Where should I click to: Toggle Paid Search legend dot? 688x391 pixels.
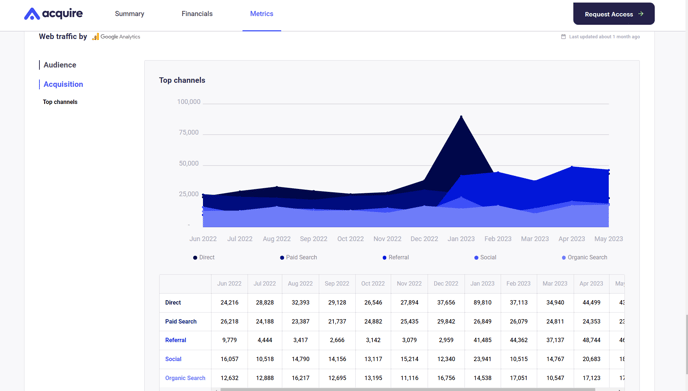click(x=282, y=258)
